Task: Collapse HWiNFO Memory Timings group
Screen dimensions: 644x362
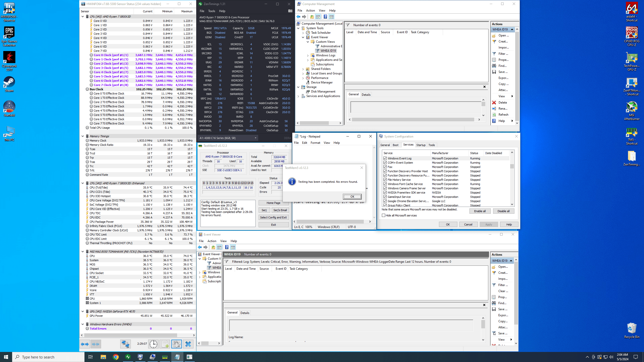Action: click(x=83, y=136)
